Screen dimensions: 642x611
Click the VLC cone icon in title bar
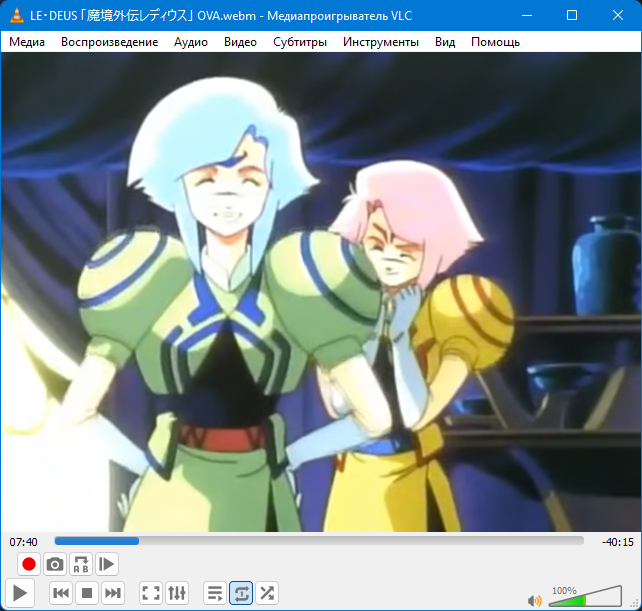click(16, 15)
